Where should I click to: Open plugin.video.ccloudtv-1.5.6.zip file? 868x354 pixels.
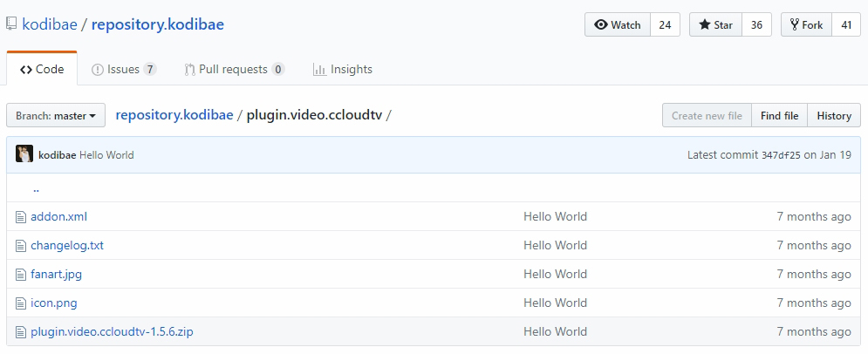click(x=112, y=331)
